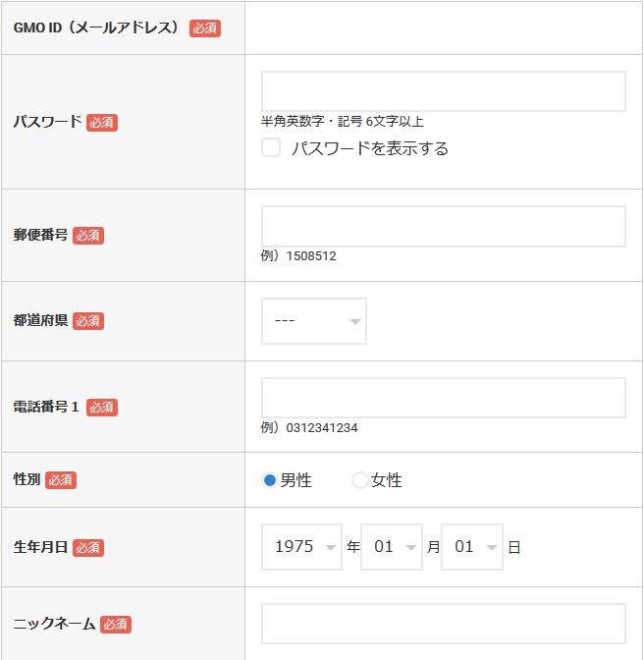Click the 郵便番号 postal code field
644x660 pixels.
click(x=444, y=227)
